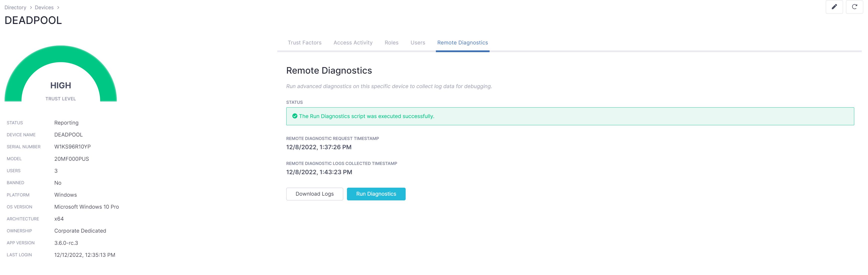This screenshot has height=275, width=868.
Task: Click the refresh icon button
Action: (854, 7)
